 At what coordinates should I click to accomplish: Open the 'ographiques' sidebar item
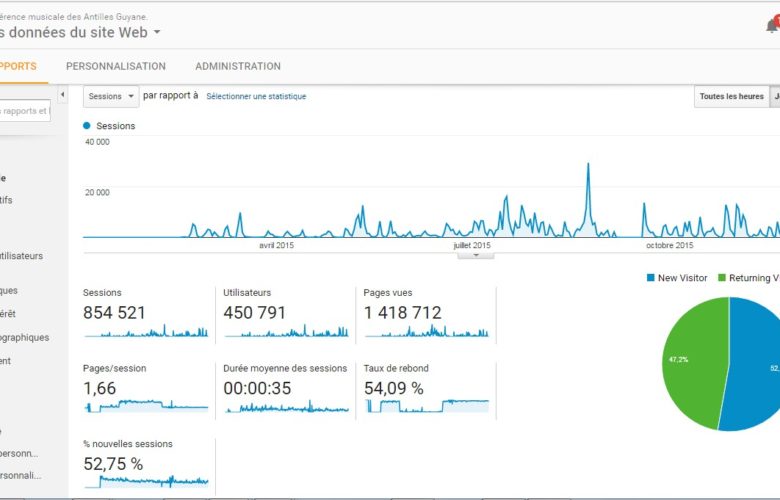[x=24, y=337]
